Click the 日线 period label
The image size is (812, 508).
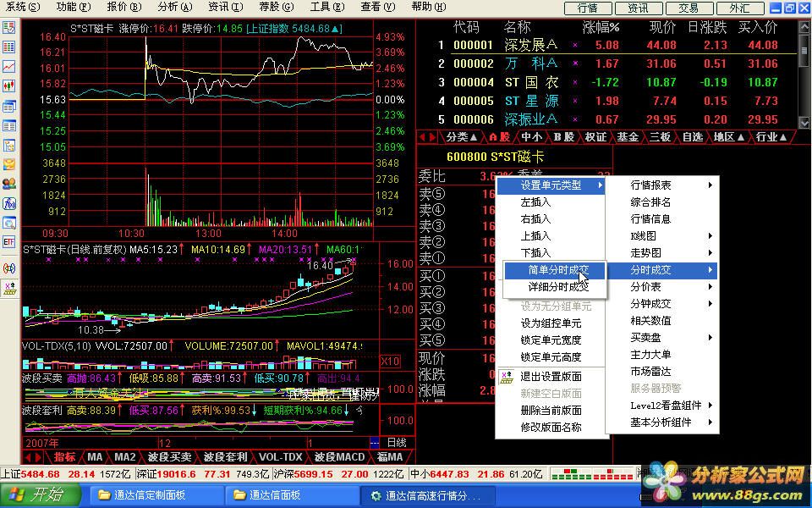coord(397,443)
